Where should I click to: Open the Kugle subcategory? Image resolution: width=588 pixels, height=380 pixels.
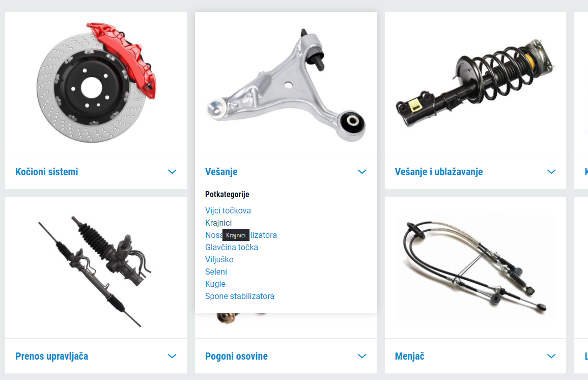(215, 284)
